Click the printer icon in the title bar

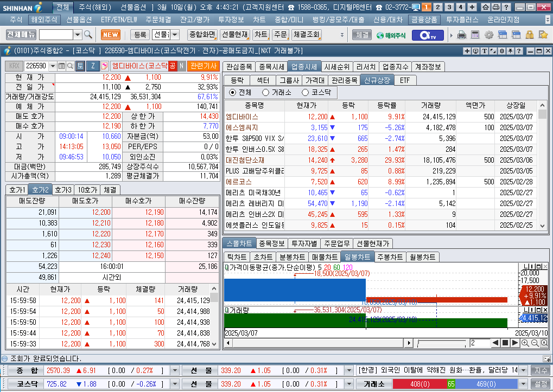point(496,7)
